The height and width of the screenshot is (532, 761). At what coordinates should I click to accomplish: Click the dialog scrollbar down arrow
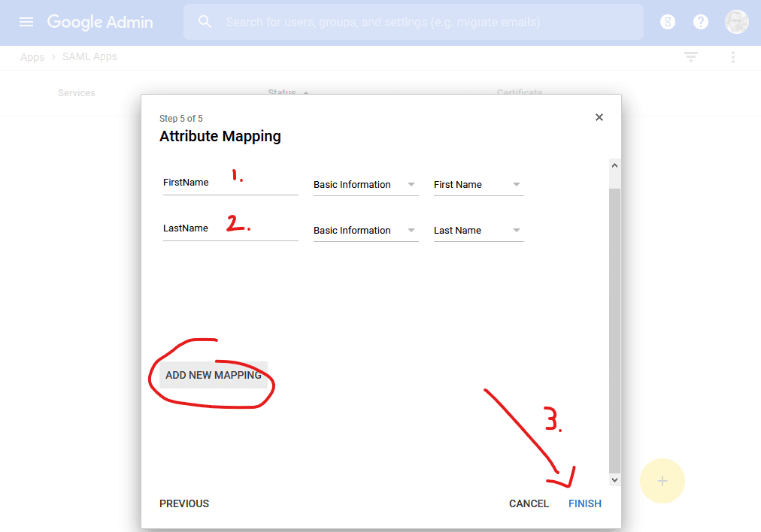pyautogui.click(x=614, y=479)
